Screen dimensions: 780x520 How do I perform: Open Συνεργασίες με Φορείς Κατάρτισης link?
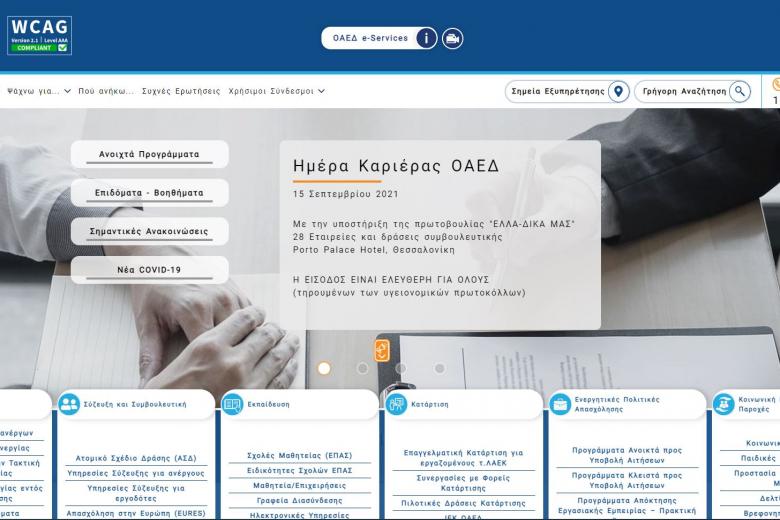pyautogui.click(x=463, y=483)
